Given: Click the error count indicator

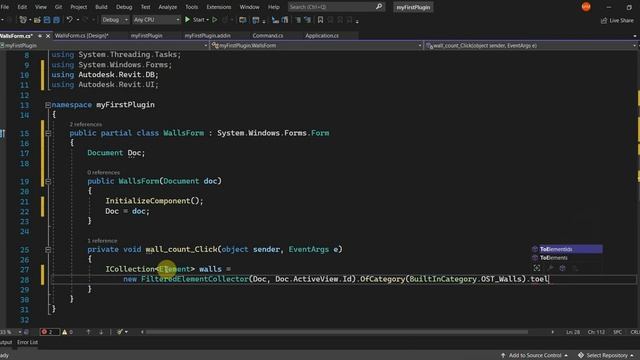Looking at the screenshot, I should [x=49, y=332].
